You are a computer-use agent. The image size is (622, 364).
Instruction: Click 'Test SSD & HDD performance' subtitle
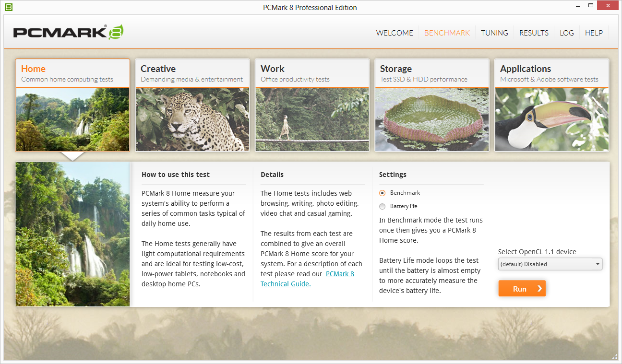tap(424, 79)
